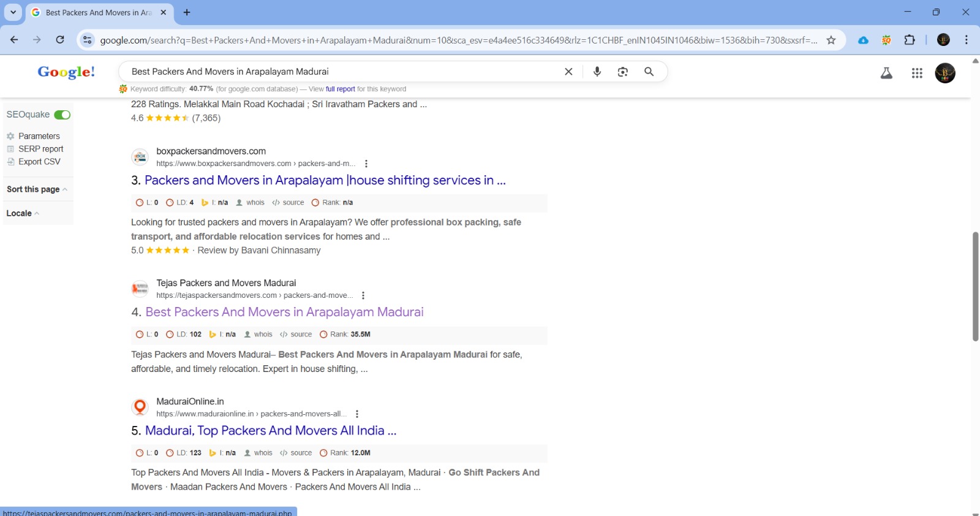
Task: Expand the Locale options
Action: tap(23, 213)
